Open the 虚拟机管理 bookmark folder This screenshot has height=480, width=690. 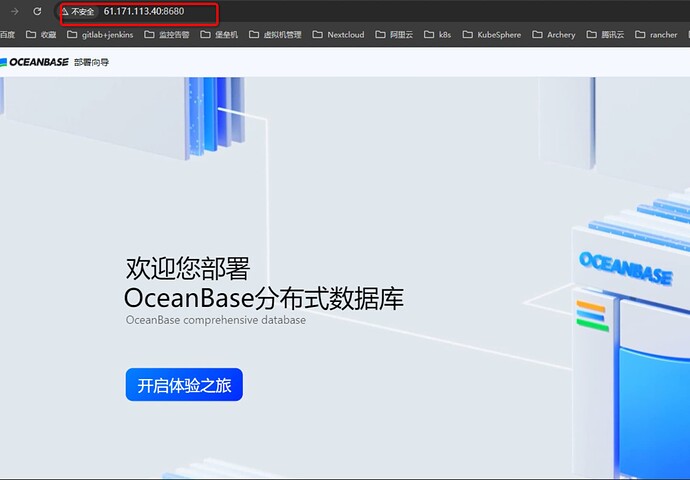click(x=275, y=35)
